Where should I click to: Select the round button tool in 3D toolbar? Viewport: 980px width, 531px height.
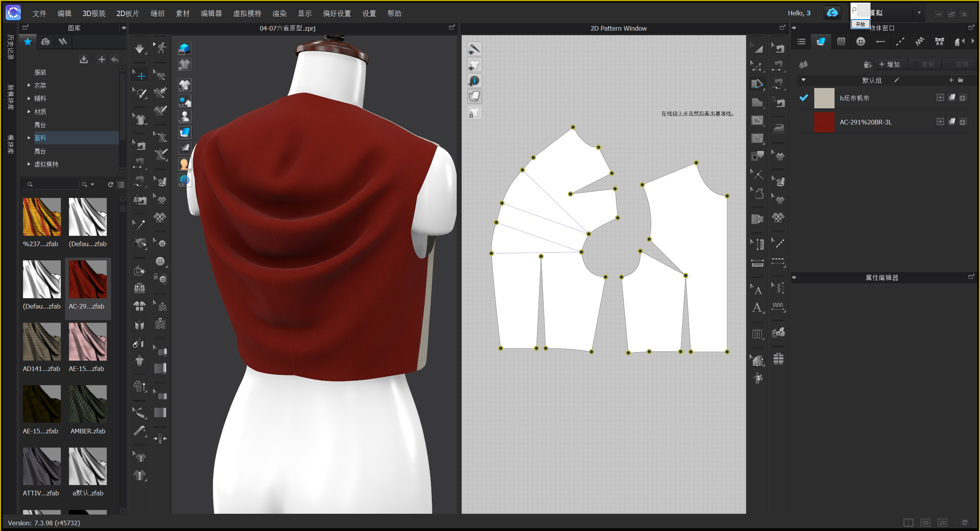pyautogui.click(x=160, y=261)
